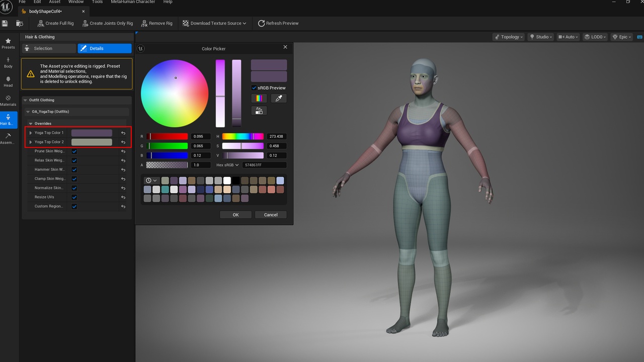Open the Head section in the sidebar
The width and height of the screenshot is (644, 362).
pyautogui.click(x=8, y=81)
